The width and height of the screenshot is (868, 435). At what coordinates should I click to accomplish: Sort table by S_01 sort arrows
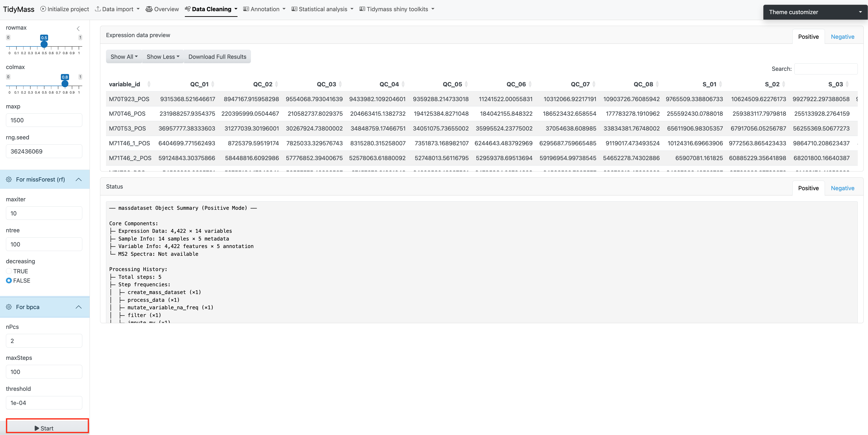(x=721, y=84)
